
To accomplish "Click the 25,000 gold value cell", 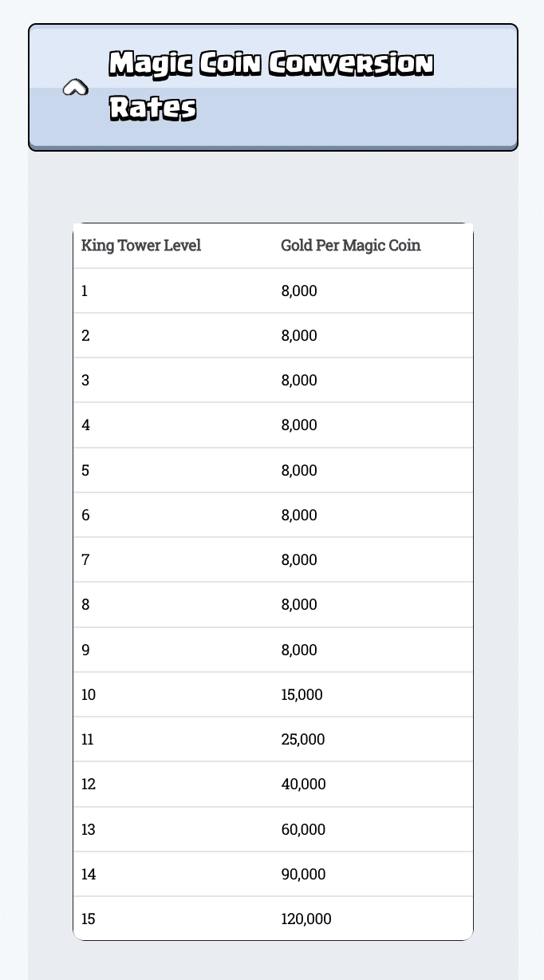I will point(302,739).
